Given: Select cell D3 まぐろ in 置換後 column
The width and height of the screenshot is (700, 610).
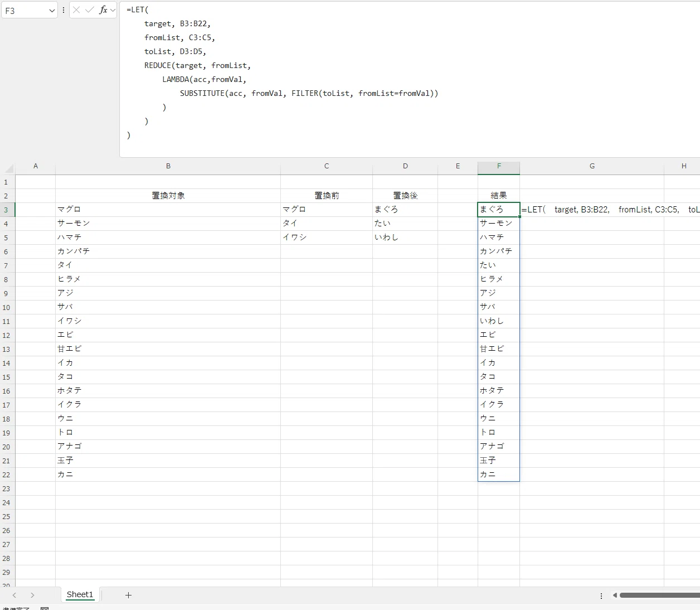Looking at the screenshot, I should (x=405, y=210).
